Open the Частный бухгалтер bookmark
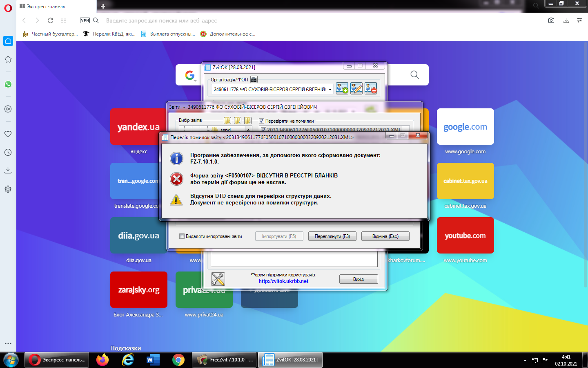Viewport: 588px width, 368px height. pyautogui.click(x=50, y=34)
